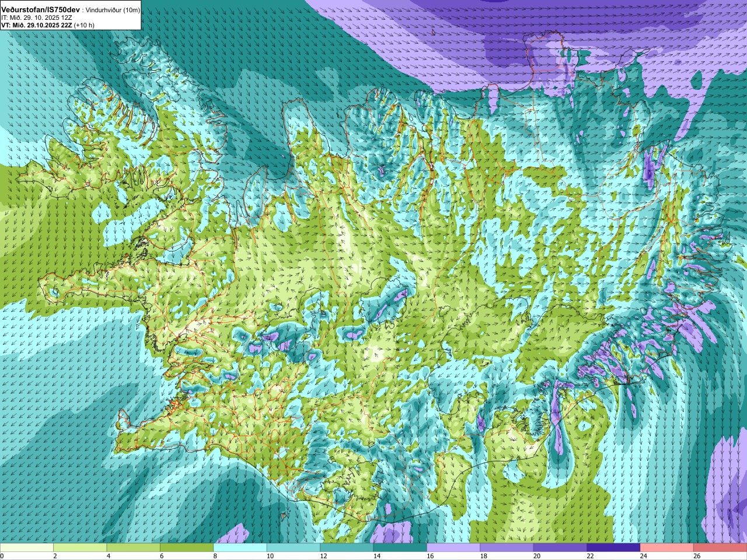Click the 'Veðurstofan/IS750dev' title text
Image resolution: width=747 pixels, height=560 pixels.
[x=41, y=10]
